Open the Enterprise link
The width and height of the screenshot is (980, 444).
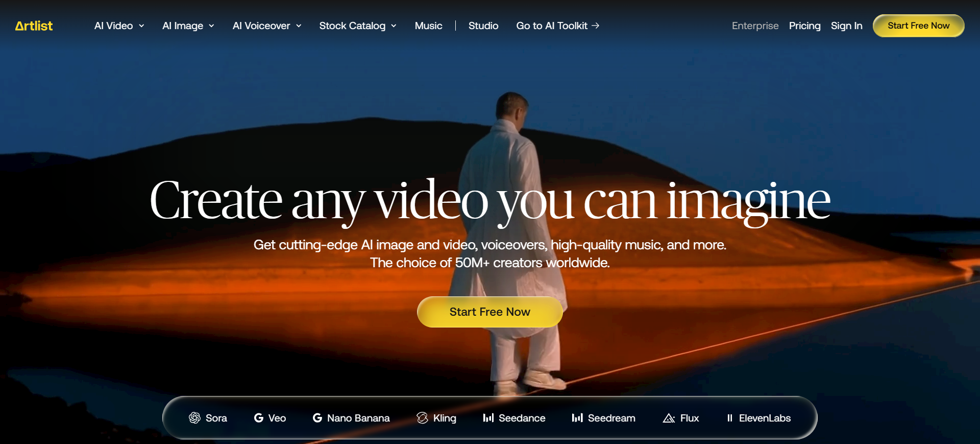pyautogui.click(x=755, y=26)
